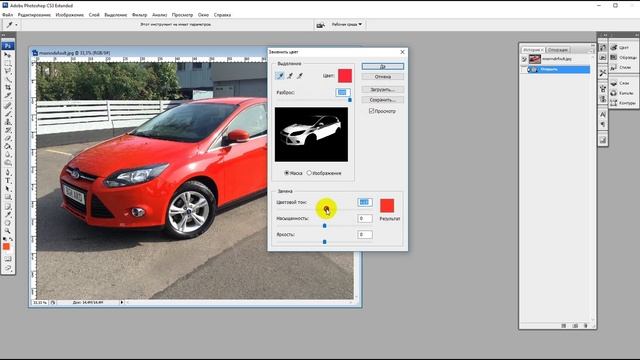Click the Цветовой тон value field

pyautogui.click(x=364, y=202)
